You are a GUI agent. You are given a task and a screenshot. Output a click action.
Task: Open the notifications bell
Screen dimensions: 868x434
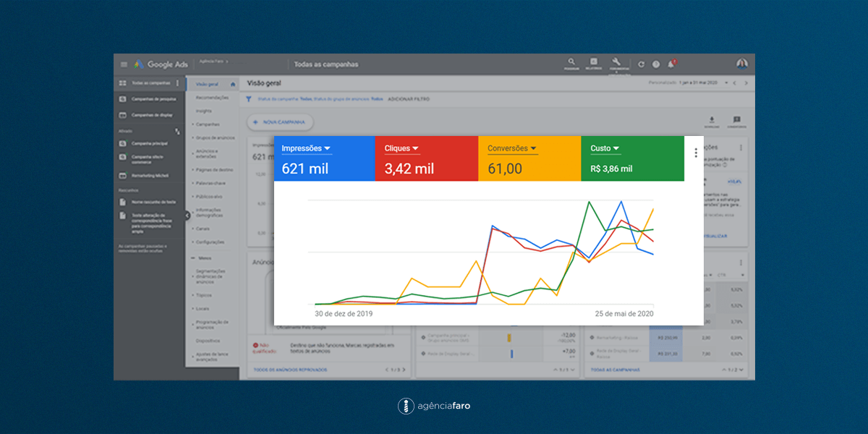(671, 64)
